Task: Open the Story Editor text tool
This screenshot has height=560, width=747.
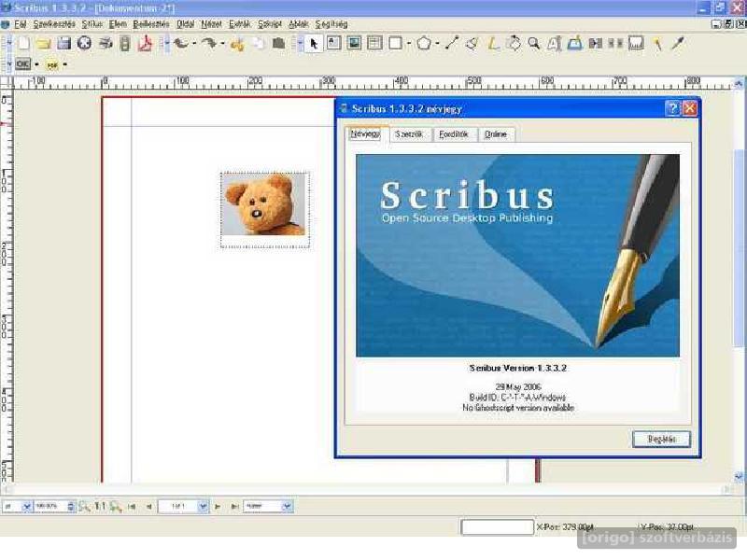Action: pos(574,43)
